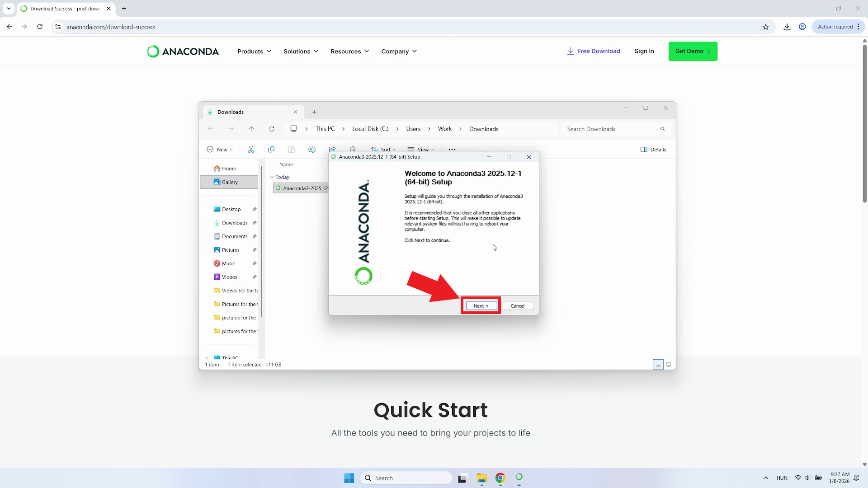868x488 pixels.
Task: Click the Copy icon in the toolbar
Action: (271, 150)
